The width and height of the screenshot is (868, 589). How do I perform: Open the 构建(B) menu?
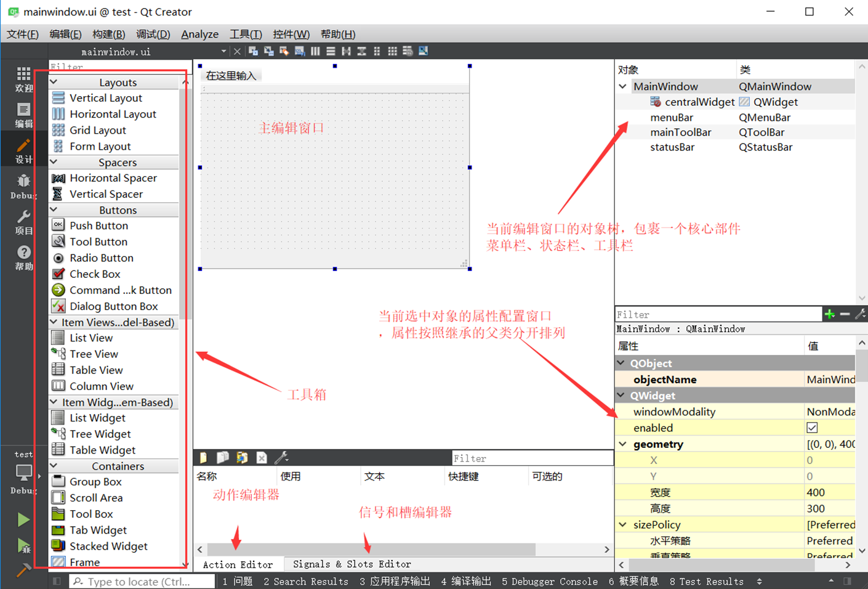click(108, 34)
